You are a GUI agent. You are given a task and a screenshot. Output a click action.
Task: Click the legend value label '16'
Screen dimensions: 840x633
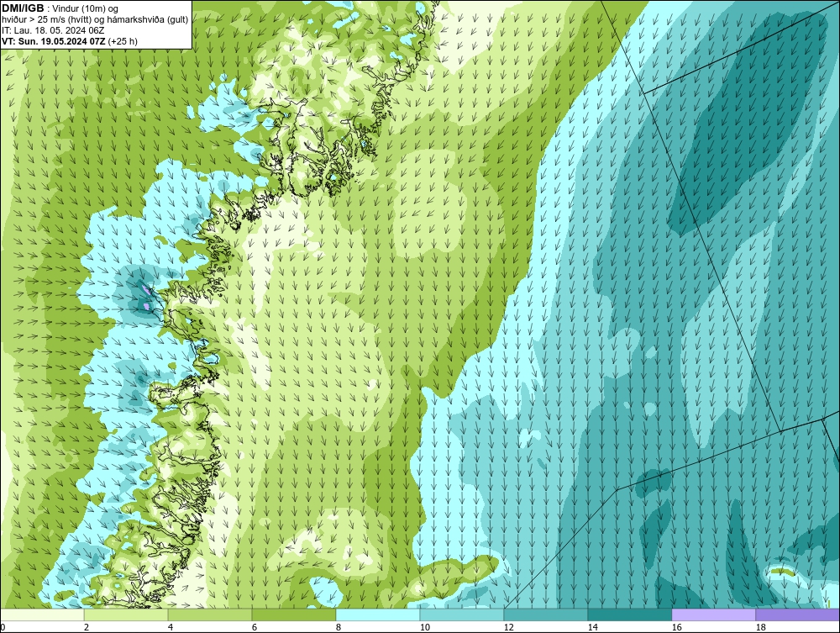676,627
